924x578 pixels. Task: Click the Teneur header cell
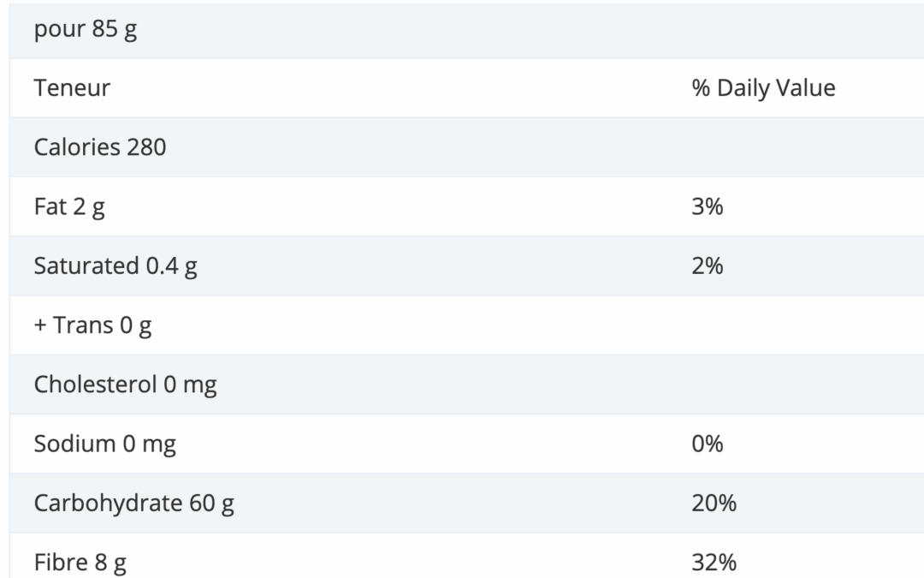pyautogui.click(x=72, y=88)
